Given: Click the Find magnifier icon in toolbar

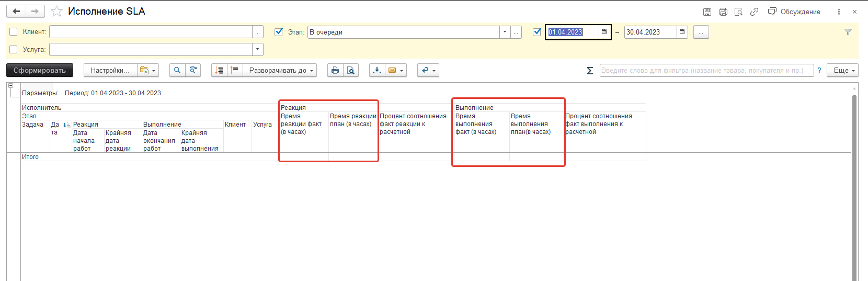Looking at the screenshot, I should click(x=177, y=70).
